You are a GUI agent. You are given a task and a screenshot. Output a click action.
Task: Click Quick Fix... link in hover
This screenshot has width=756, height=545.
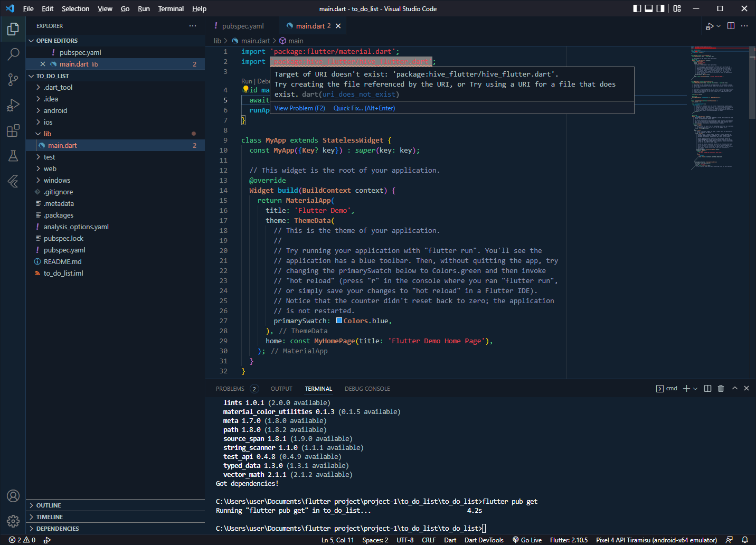(x=364, y=108)
